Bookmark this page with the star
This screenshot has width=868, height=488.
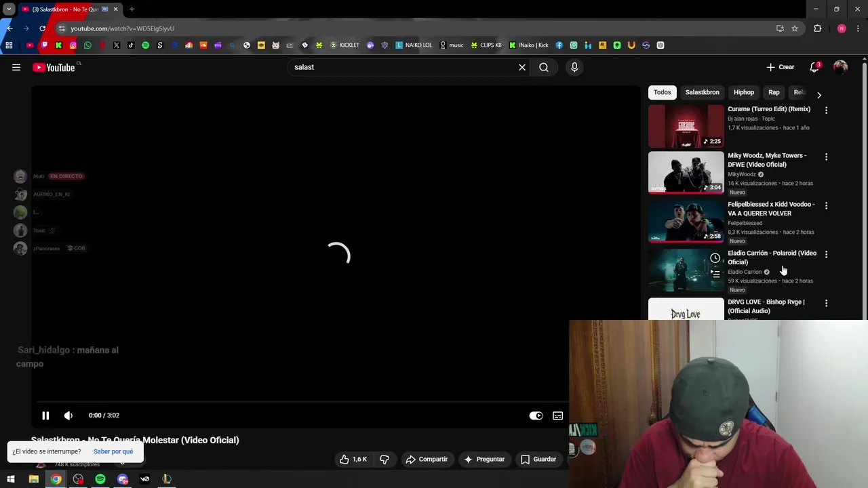(795, 28)
